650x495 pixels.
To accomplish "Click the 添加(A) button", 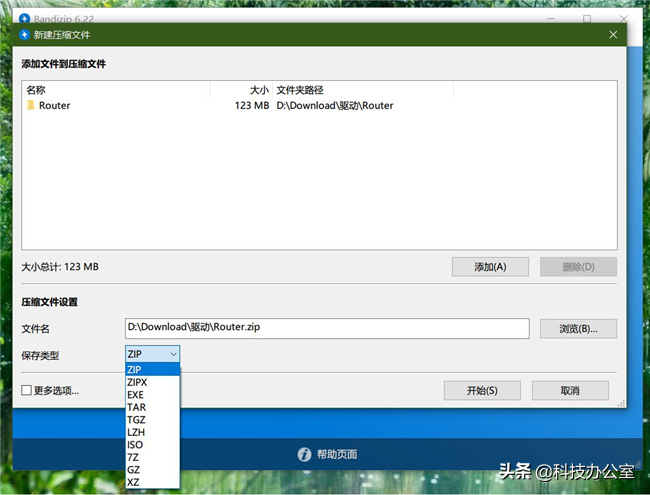I will point(490,267).
